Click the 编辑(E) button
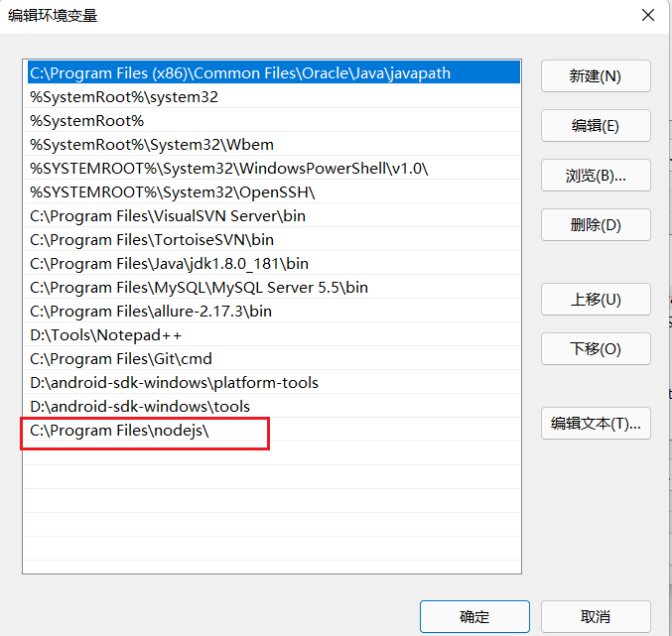672x636 pixels. (x=596, y=125)
